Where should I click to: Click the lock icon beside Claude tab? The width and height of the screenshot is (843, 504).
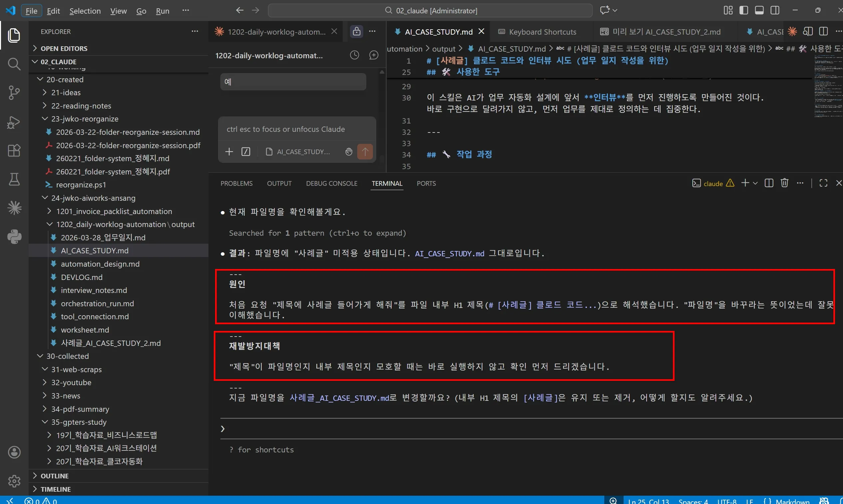[356, 31]
